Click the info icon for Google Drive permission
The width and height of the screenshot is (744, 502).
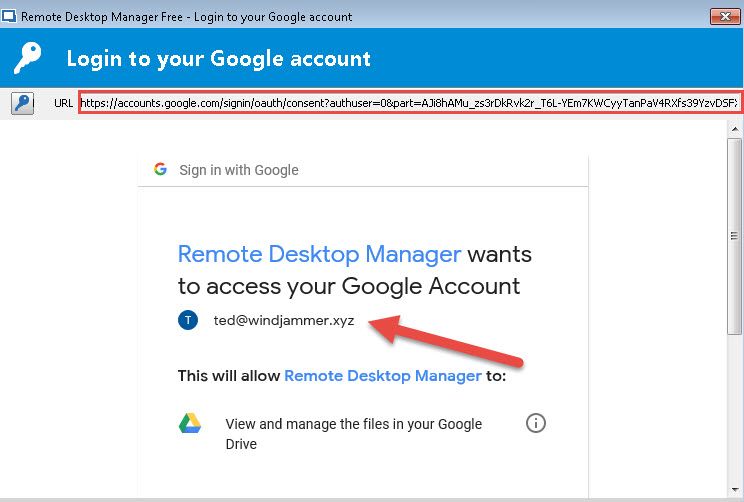pyautogui.click(x=536, y=423)
